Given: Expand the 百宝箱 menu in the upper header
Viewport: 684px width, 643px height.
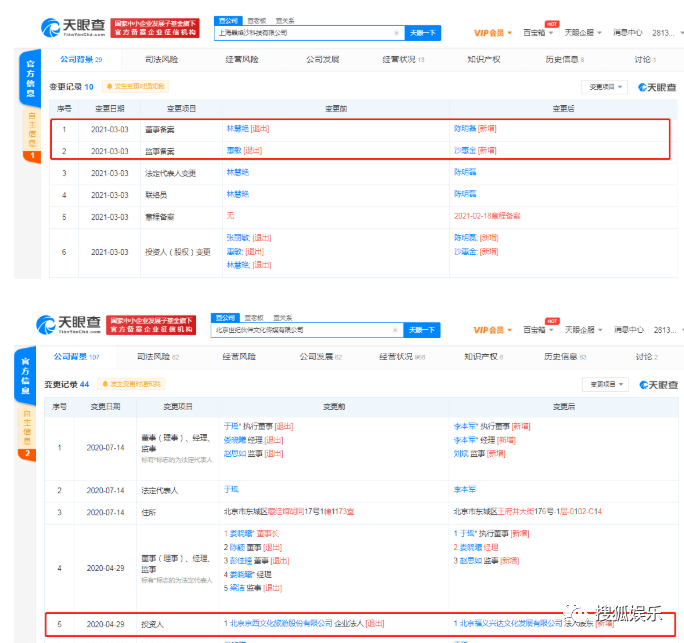Looking at the screenshot, I should pyautogui.click(x=538, y=33).
